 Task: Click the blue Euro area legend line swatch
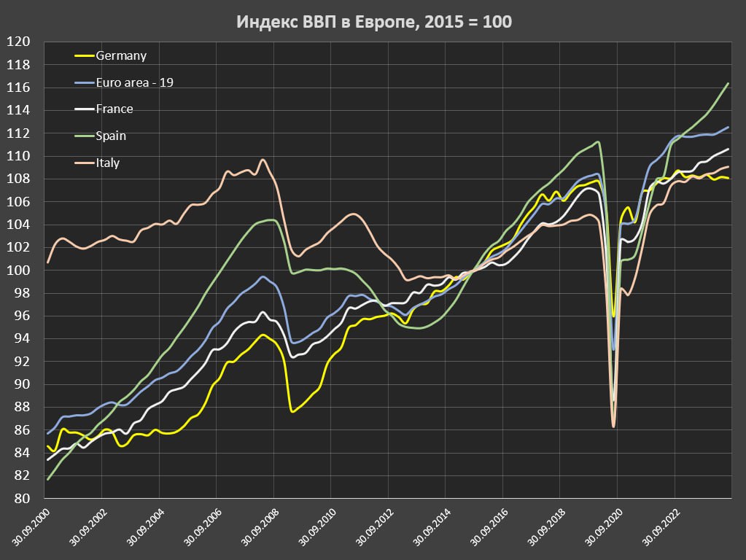[85, 83]
